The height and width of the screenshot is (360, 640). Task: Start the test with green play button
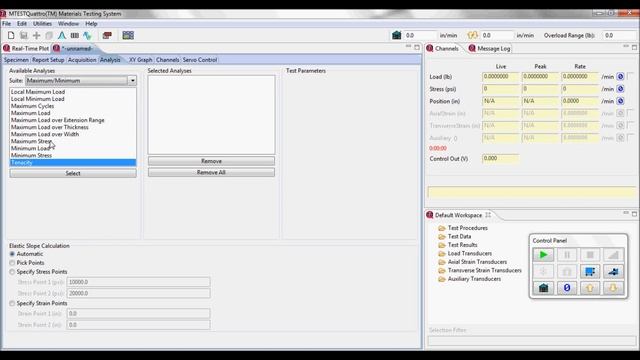coord(543,255)
